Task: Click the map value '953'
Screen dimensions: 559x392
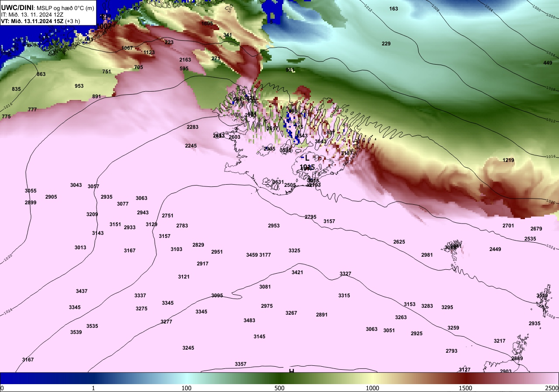Action: click(x=79, y=86)
